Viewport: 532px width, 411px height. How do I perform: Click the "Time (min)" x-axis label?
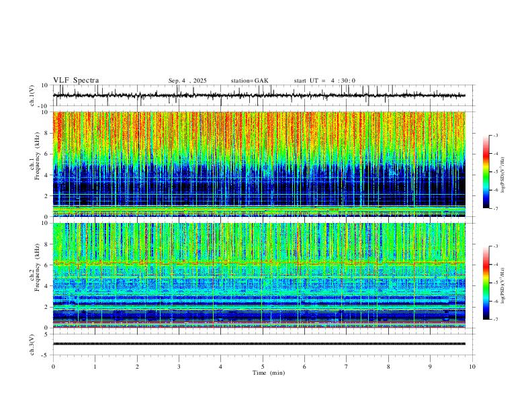tap(269, 373)
